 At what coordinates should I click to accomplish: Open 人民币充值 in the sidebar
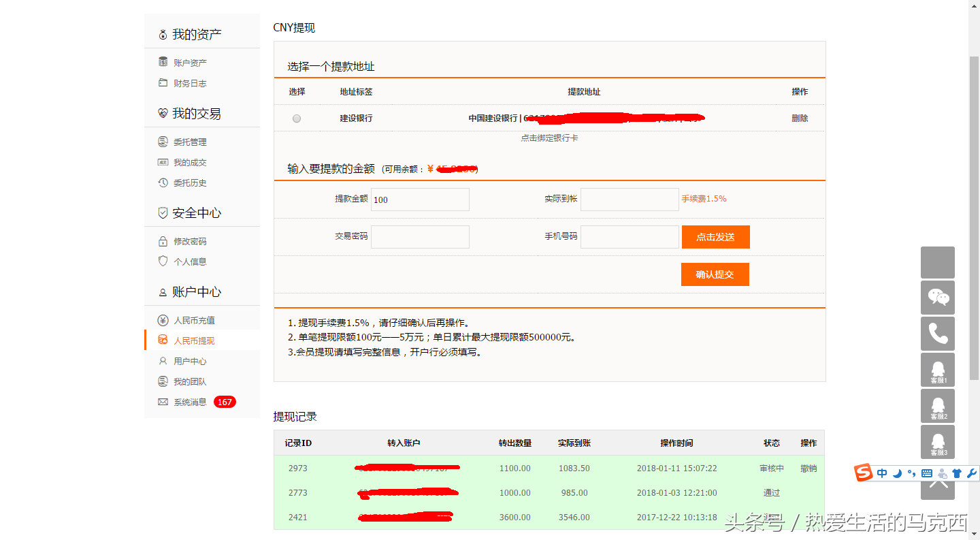click(x=194, y=320)
